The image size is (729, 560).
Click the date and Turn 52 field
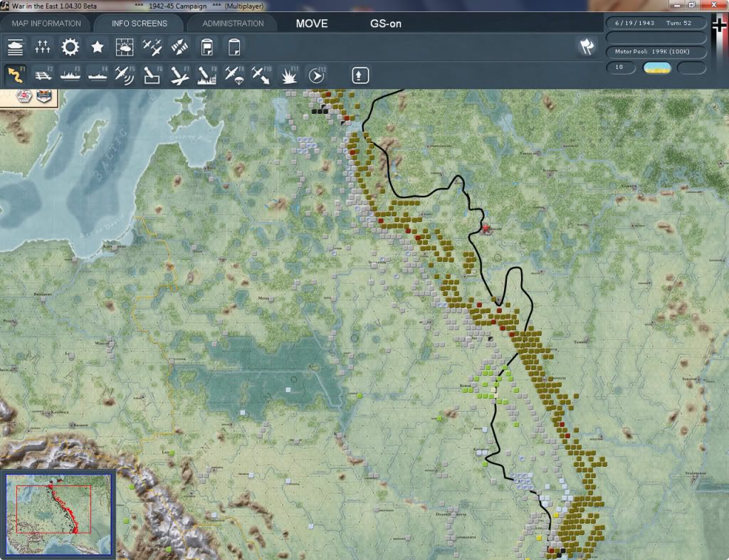pyautogui.click(x=656, y=23)
